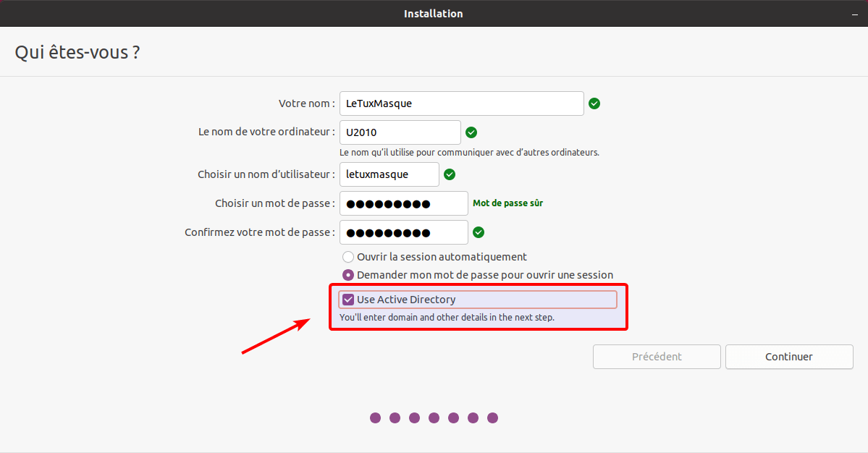
Task: Uncheck the Use Active Directory checkbox
Action: pyautogui.click(x=348, y=300)
